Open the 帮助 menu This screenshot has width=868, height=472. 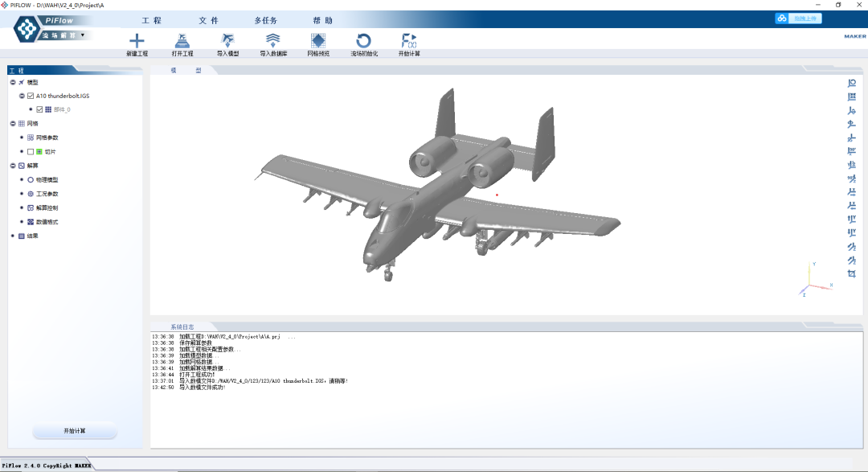click(323, 20)
